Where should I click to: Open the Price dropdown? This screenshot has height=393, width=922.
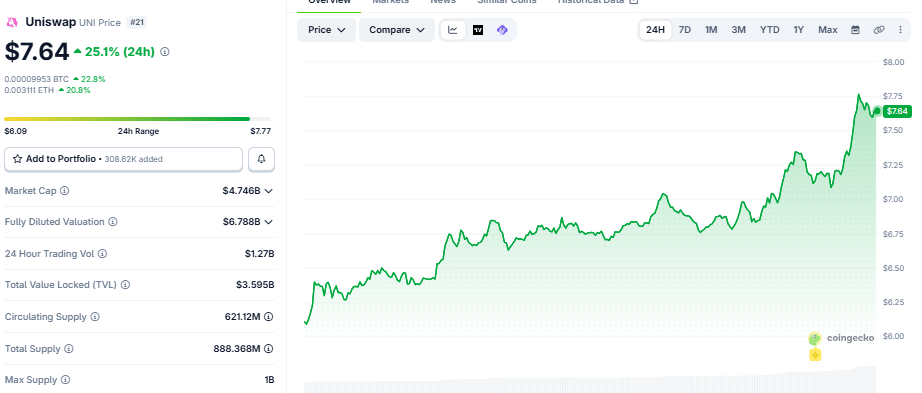(x=326, y=30)
